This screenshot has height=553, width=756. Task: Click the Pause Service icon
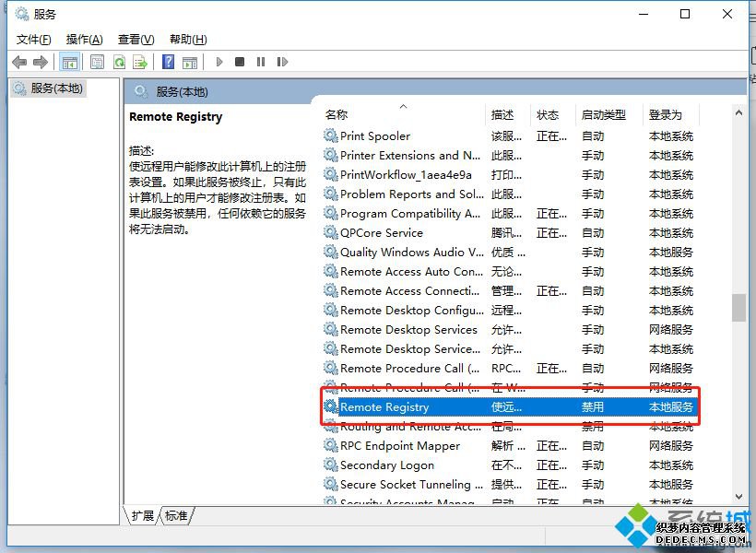point(261,62)
